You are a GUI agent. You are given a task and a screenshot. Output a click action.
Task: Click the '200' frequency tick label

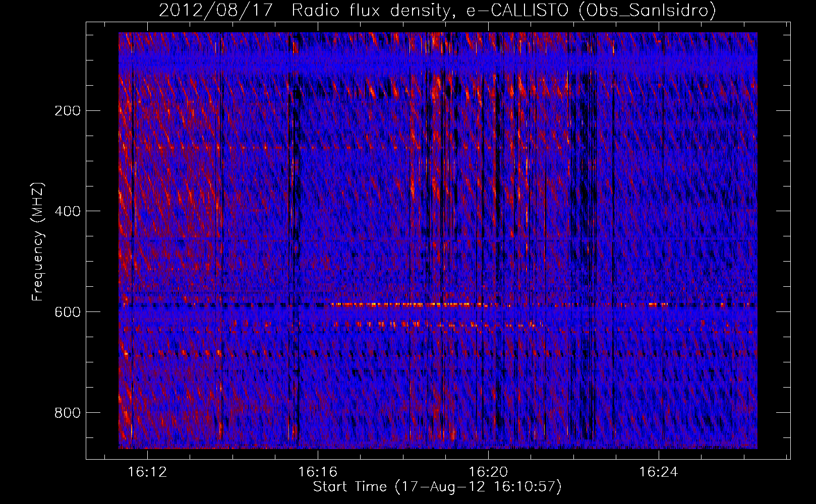pyautogui.click(x=68, y=111)
